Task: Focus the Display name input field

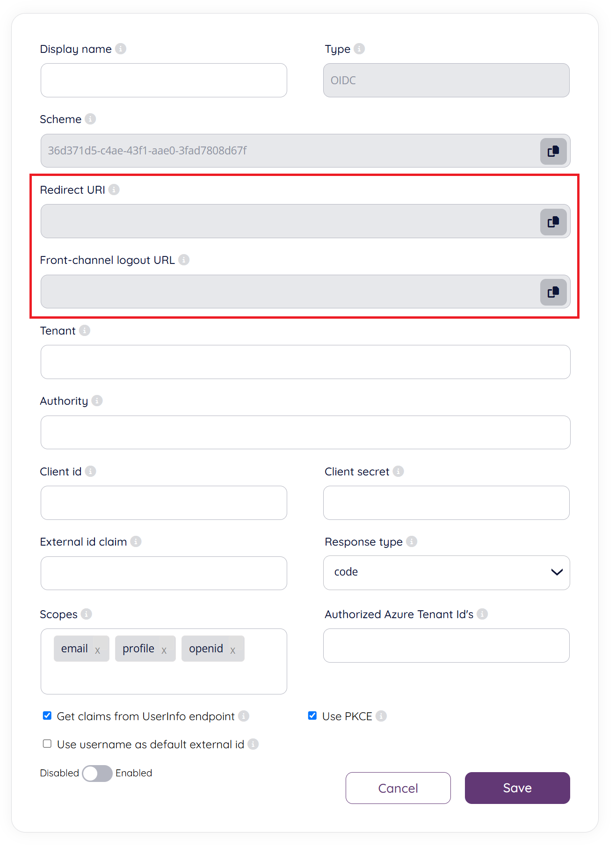Action: click(x=164, y=80)
